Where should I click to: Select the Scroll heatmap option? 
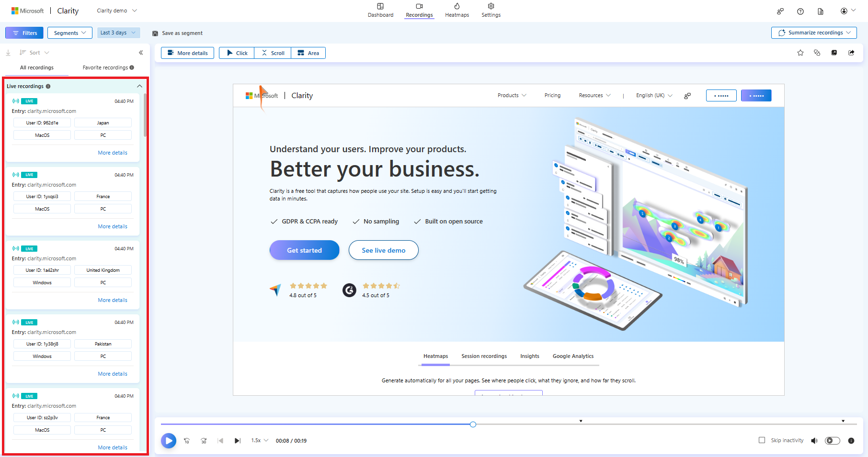point(273,53)
